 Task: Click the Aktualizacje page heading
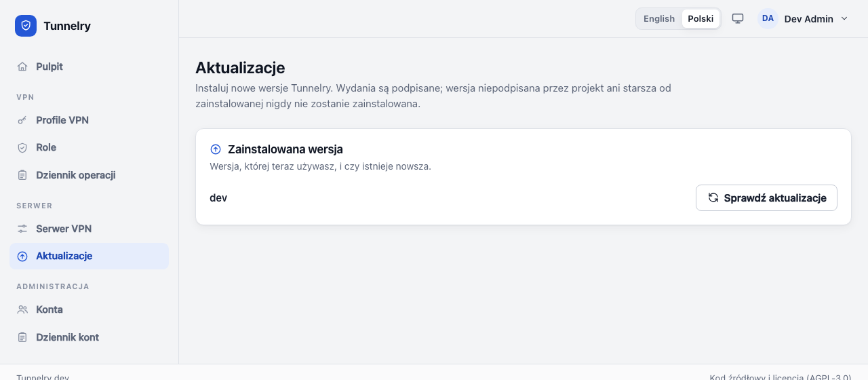click(x=240, y=68)
